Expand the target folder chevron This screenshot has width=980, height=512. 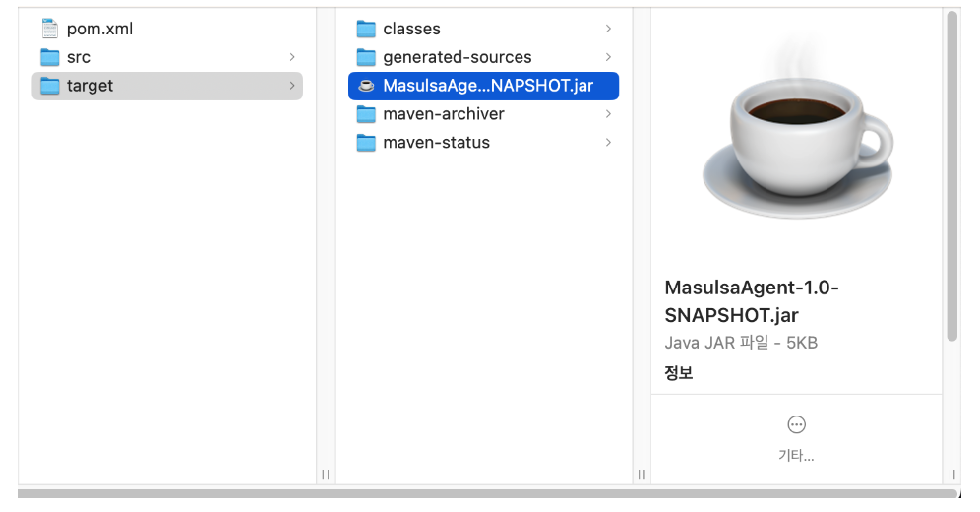pos(292,86)
